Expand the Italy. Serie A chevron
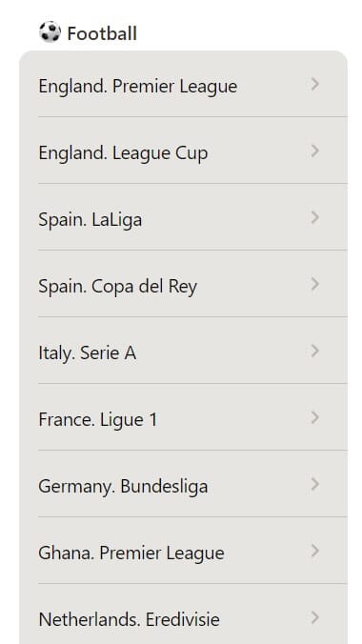 click(314, 351)
